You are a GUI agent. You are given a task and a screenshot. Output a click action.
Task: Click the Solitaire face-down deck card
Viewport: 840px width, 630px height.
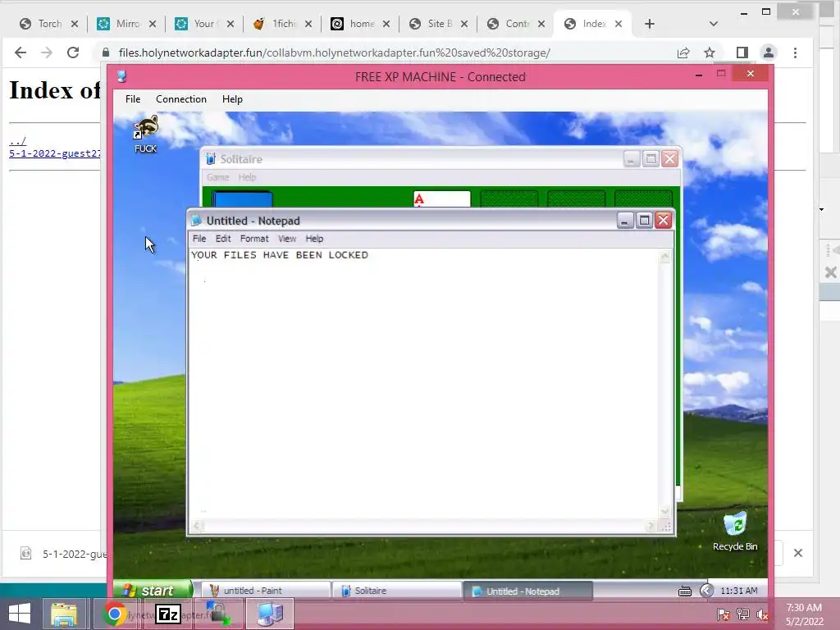(242, 199)
